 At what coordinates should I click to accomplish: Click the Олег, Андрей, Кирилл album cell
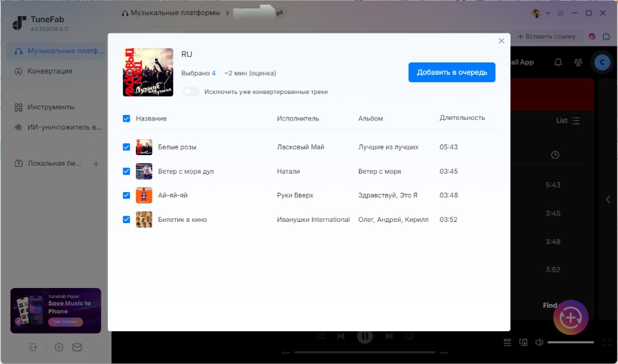[x=393, y=220]
